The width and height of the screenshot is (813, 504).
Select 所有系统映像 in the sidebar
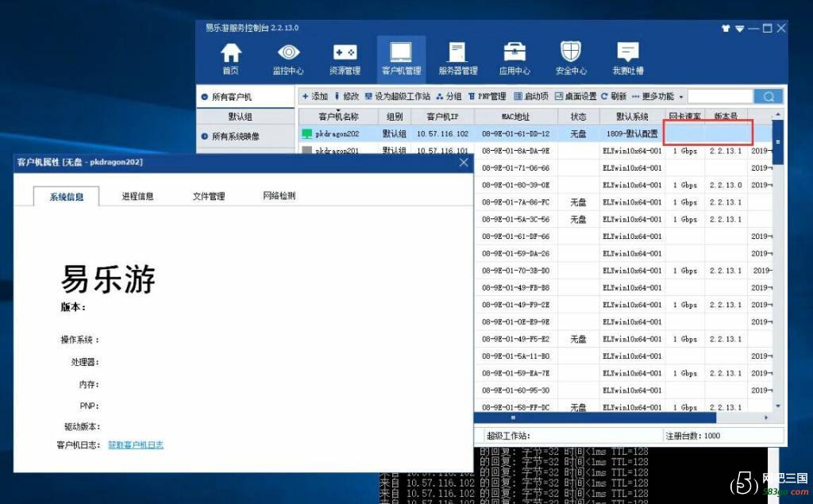[x=245, y=137]
